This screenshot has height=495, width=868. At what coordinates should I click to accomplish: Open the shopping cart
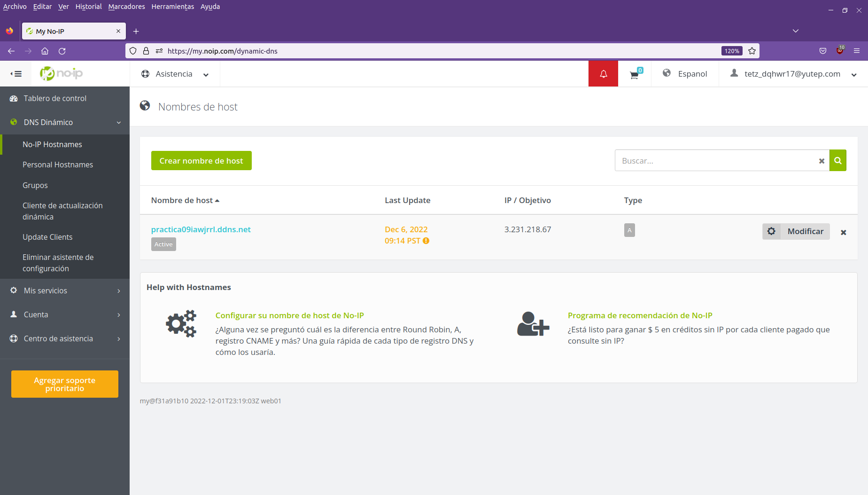coord(635,74)
